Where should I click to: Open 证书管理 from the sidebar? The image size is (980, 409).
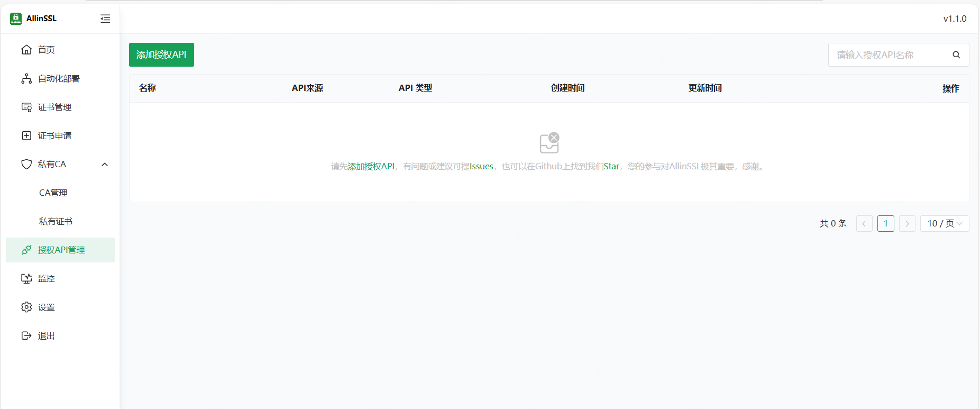tap(60, 107)
